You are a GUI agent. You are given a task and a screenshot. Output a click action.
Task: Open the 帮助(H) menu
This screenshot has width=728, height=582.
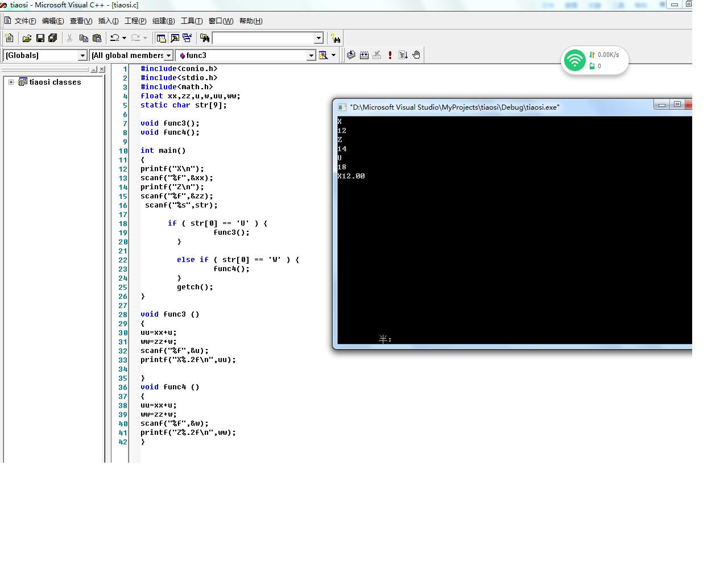[251, 21]
